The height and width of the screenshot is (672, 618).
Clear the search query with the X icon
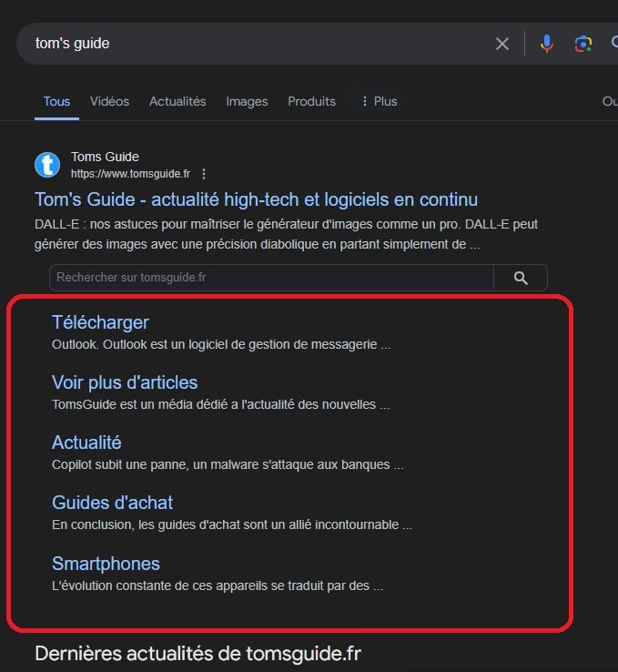(502, 44)
